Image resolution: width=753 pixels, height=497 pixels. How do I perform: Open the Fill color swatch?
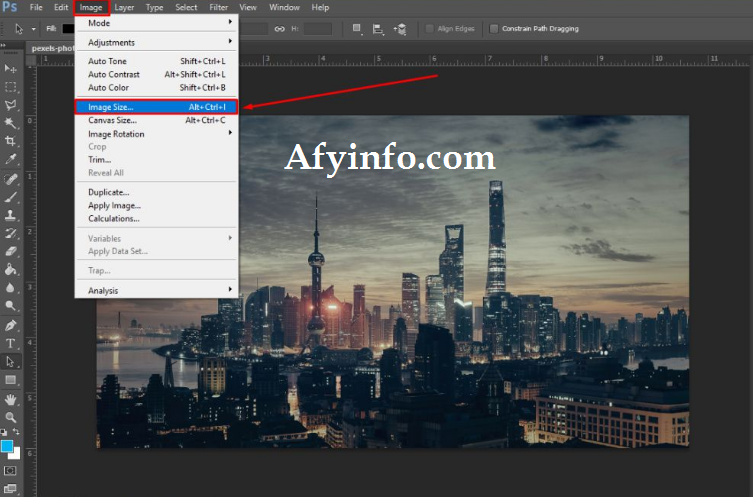(68, 29)
